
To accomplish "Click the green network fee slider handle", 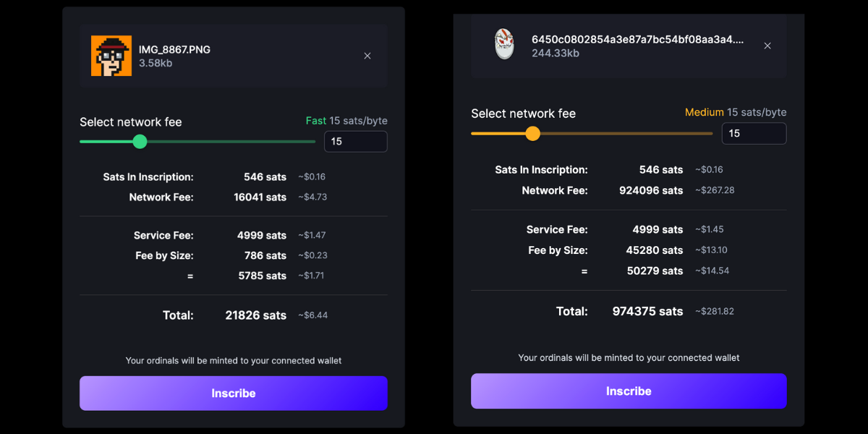I will coord(140,142).
